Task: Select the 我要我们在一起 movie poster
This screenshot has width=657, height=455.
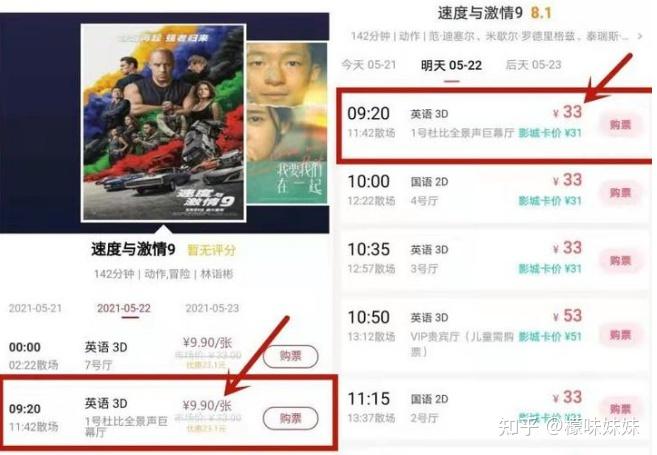Action: click(287, 123)
